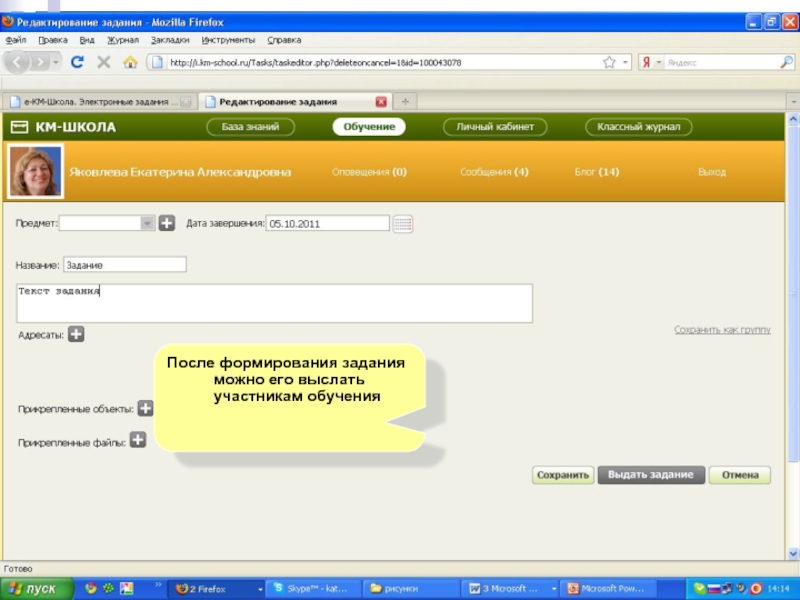Open the address bar history dropdown arrow
This screenshot has width=800, height=600.
626,62
